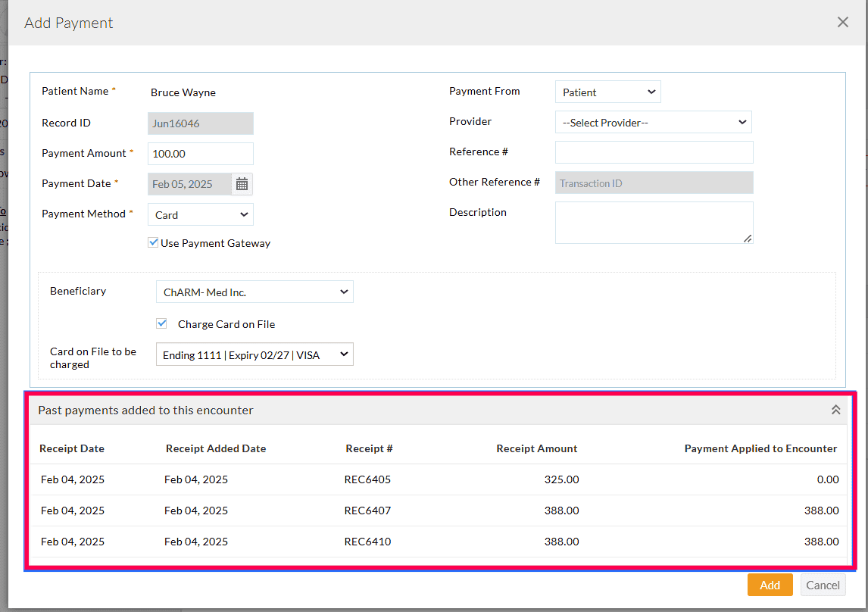The width and height of the screenshot is (868, 612).
Task: Cancel the payment entry
Action: (823, 585)
